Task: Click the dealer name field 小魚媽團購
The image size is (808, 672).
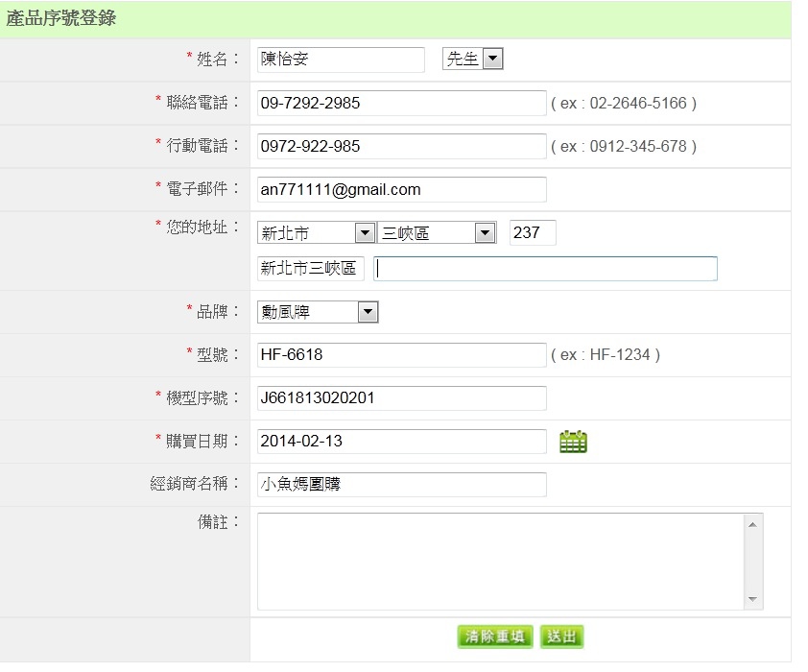Action: [x=401, y=485]
